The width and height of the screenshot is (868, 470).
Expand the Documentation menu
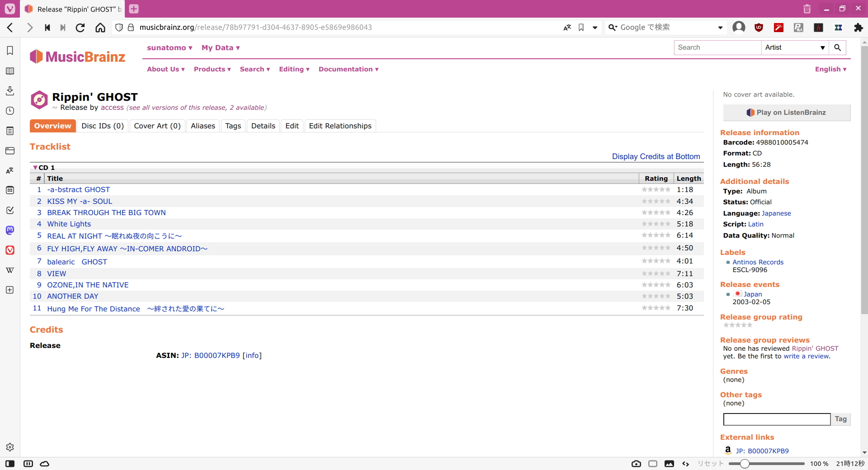click(349, 69)
